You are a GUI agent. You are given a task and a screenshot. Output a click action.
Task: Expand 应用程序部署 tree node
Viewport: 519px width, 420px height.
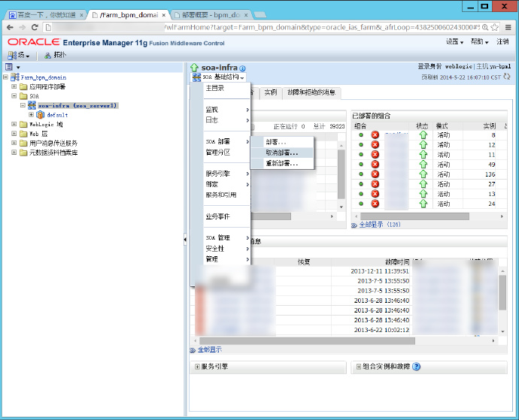coord(14,86)
